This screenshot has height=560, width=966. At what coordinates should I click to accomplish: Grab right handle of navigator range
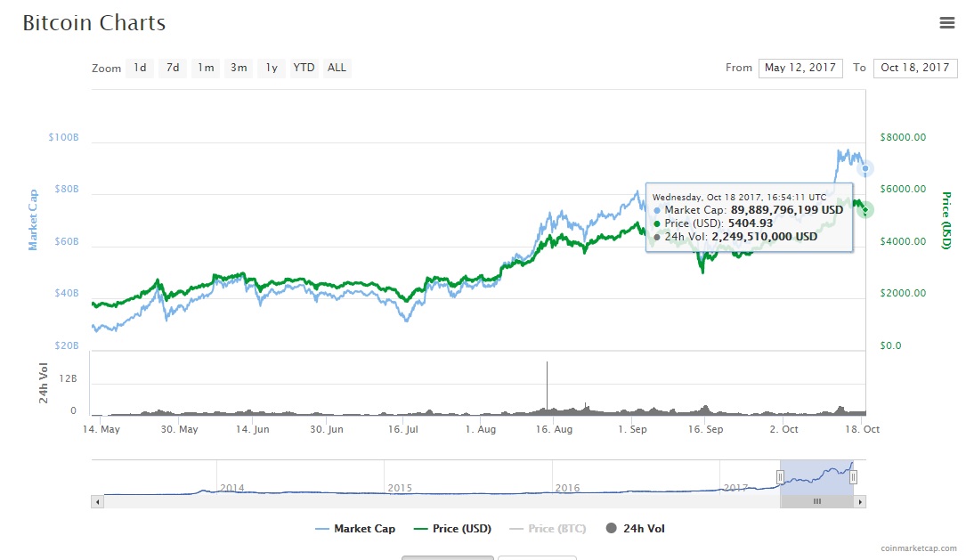(853, 477)
